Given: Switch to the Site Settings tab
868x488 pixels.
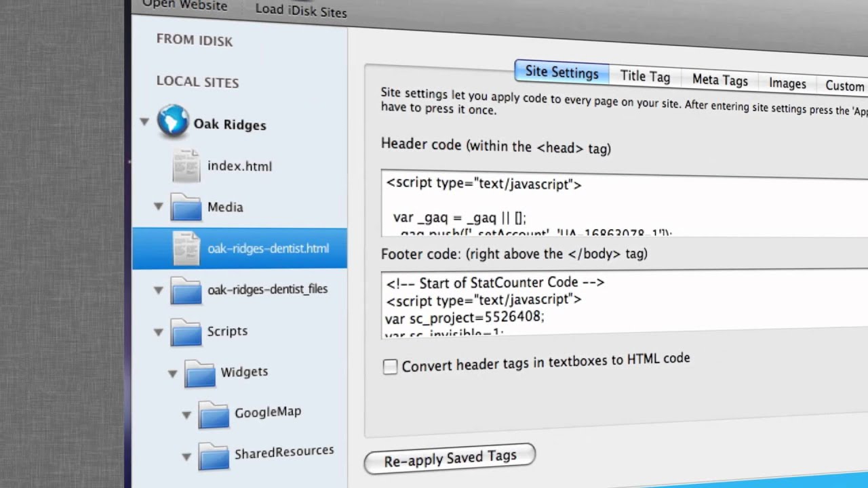Looking at the screenshot, I should coord(561,72).
